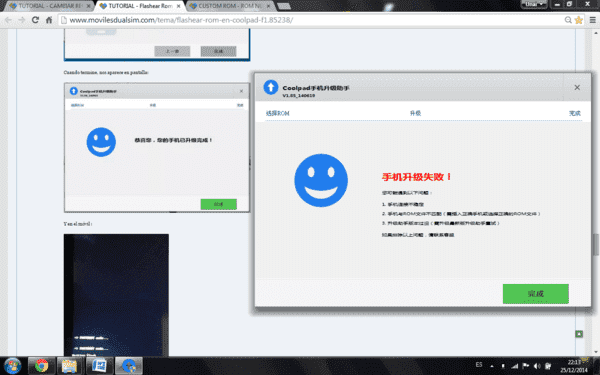Go back in the Chrome browser
The width and height of the screenshot is (600, 375).
[8, 20]
